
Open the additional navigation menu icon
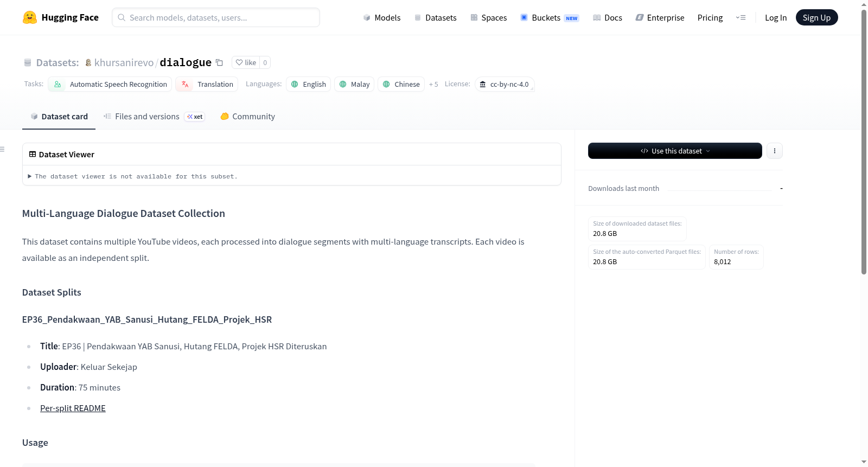tap(741, 17)
